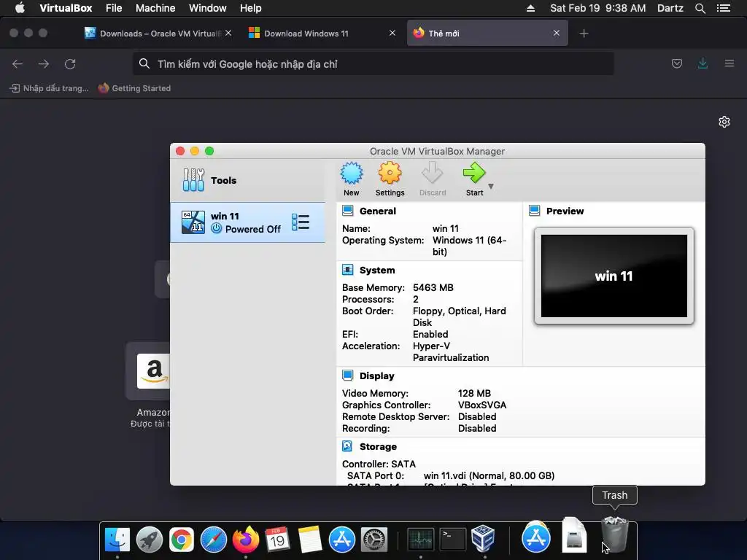This screenshot has width=747, height=560.
Task: Click the New virtual machine icon
Action: click(x=352, y=174)
